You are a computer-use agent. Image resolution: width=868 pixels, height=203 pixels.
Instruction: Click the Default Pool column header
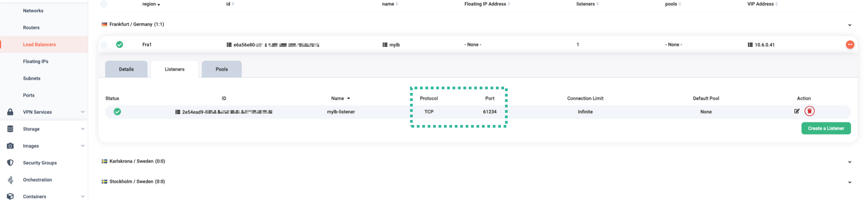coord(706,98)
